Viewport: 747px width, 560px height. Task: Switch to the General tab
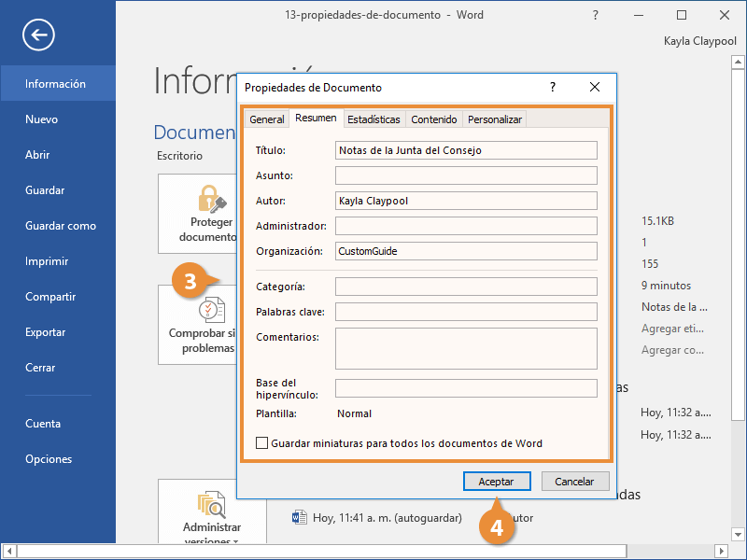tap(267, 119)
